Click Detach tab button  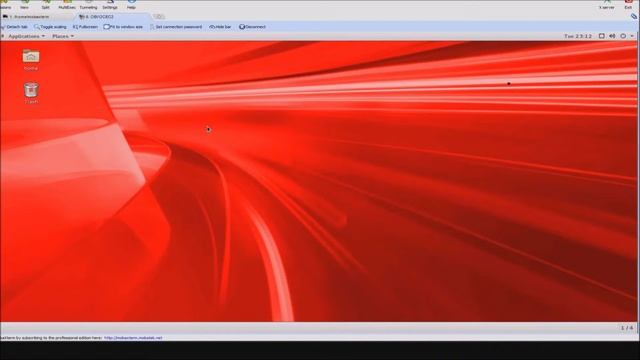click(x=14, y=27)
